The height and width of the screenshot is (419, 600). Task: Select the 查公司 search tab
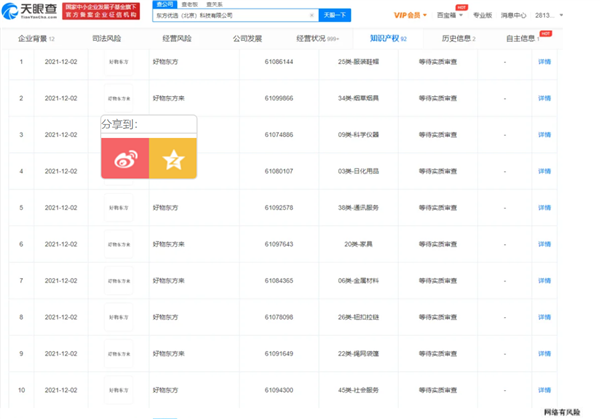click(x=165, y=4)
